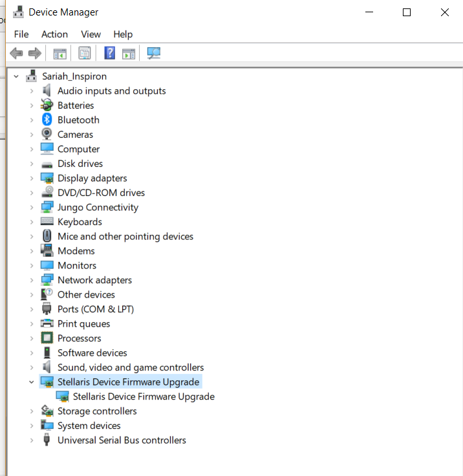The image size is (463, 476).
Task: Expand the Cameras category arrow
Action: tap(32, 135)
